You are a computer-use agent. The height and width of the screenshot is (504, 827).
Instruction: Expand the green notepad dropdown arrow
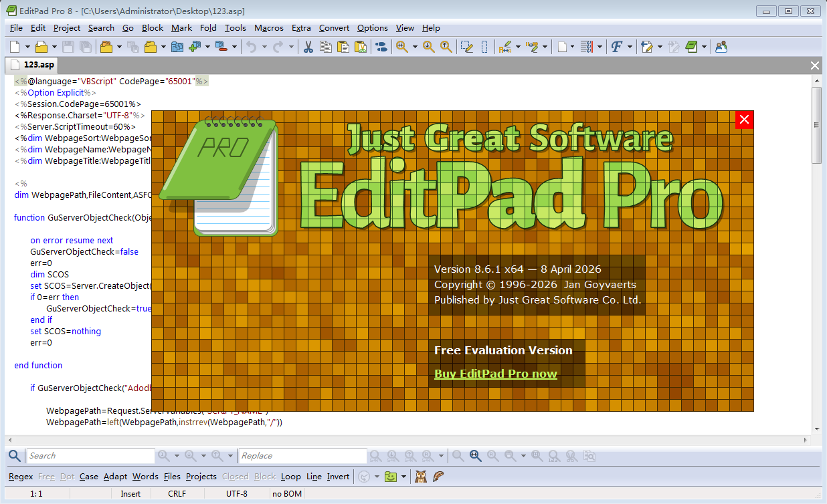tap(704, 47)
